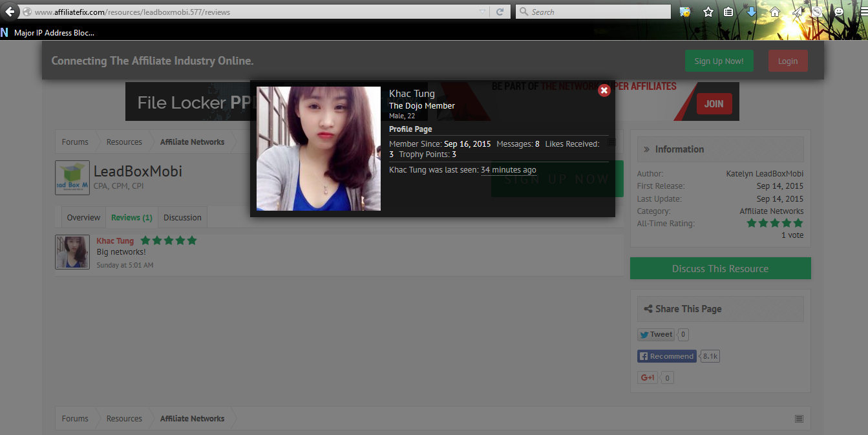Screen dimensions: 868x435
Task: Click the File Locker PP banner ad
Action: [188, 102]
